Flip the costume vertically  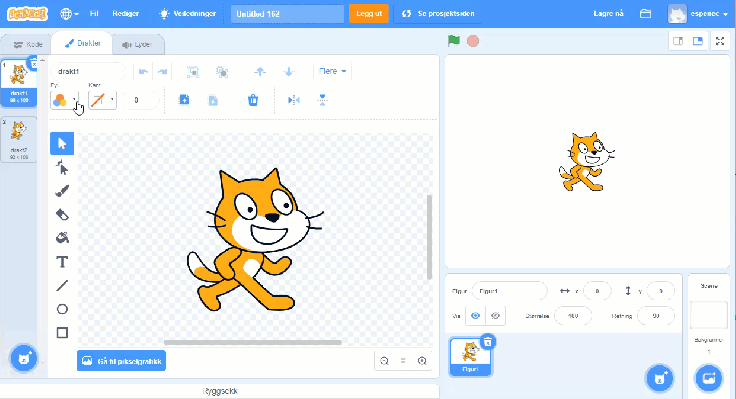coord(322,100)
